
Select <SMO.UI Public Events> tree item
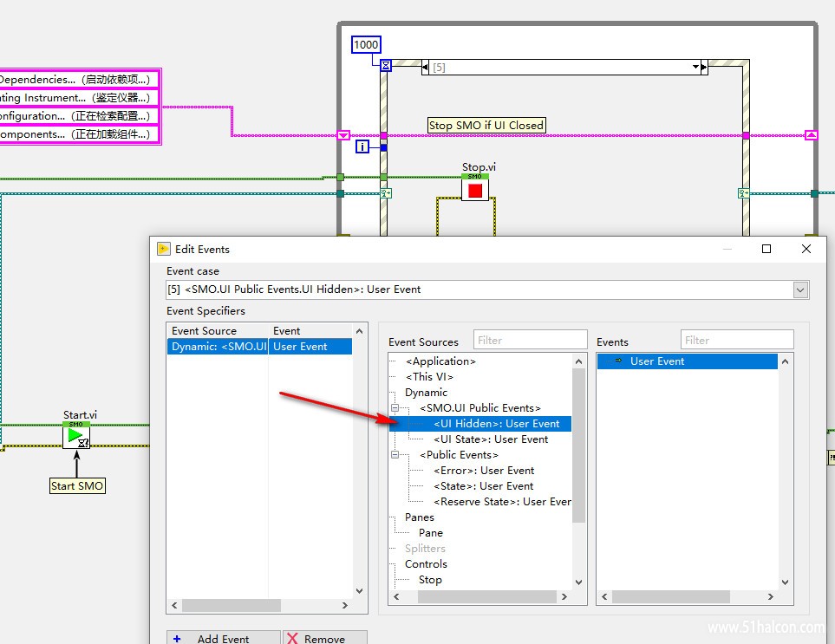479,408
